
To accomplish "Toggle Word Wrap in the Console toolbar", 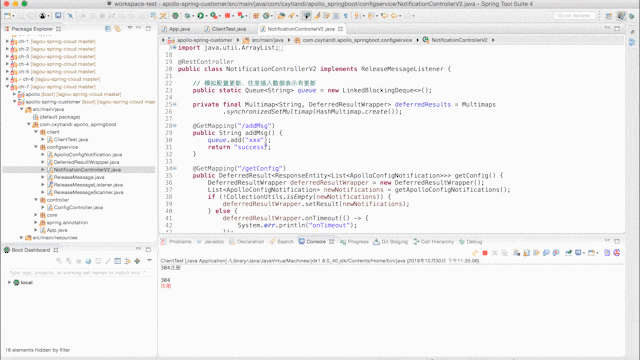I will point(536,253).
